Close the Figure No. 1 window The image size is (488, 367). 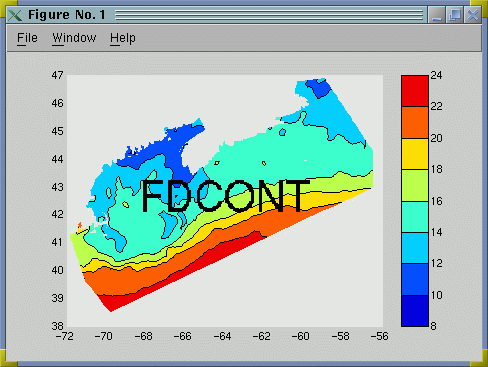coord(473,15)
